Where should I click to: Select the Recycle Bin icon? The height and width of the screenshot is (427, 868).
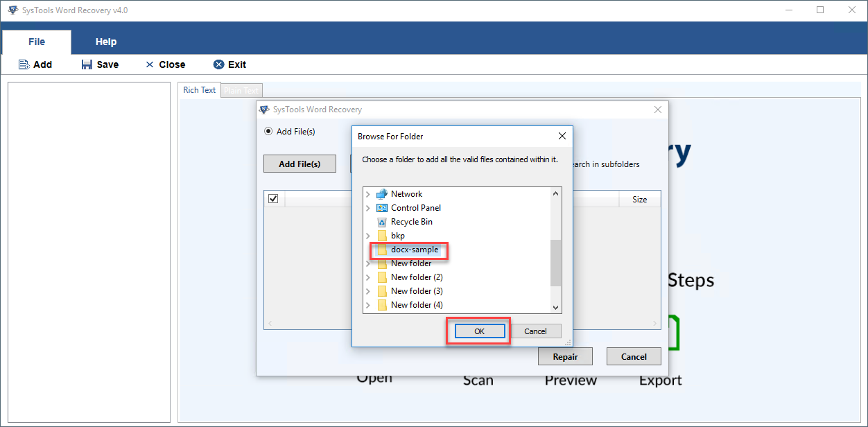[x=382, y=222]
